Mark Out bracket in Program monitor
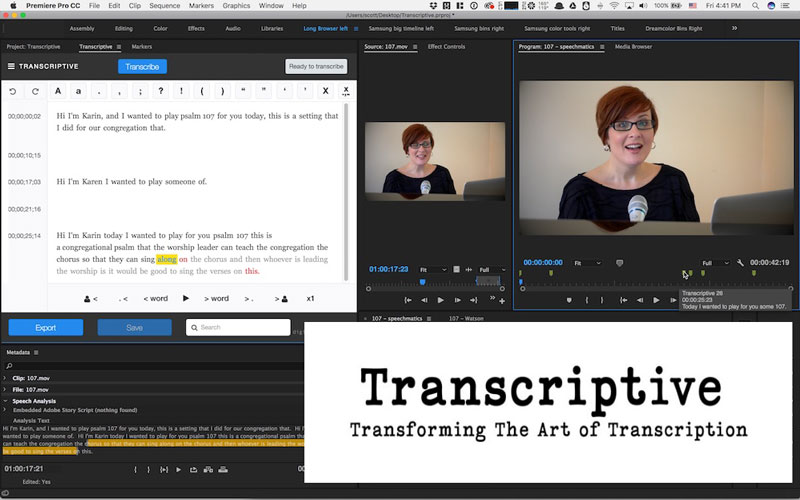Image resolution: width=800 pixels, height=500 pixels. pyautogui.click(x=602, y=300)
